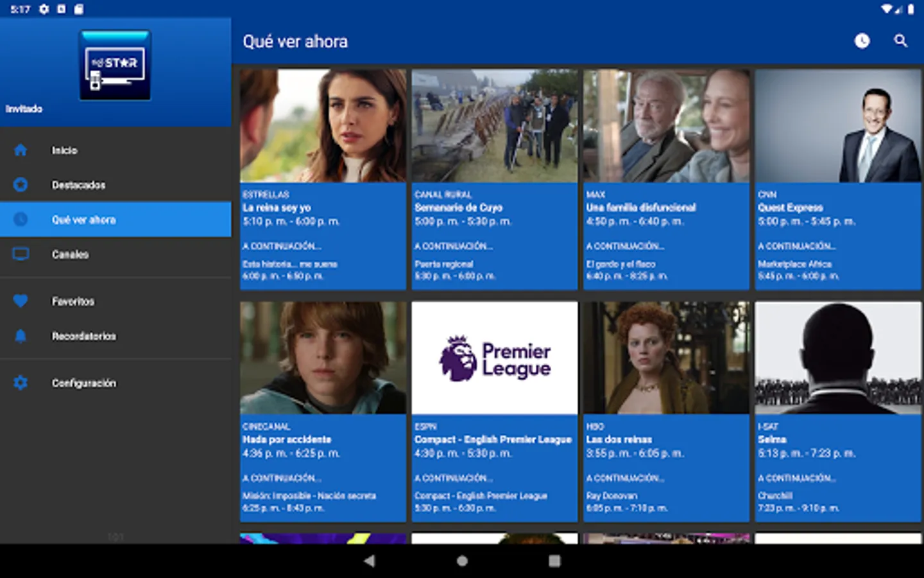Tap the Canales TV screen icon
Viewport: 924px width, 578px height.
tap(21, 254)
